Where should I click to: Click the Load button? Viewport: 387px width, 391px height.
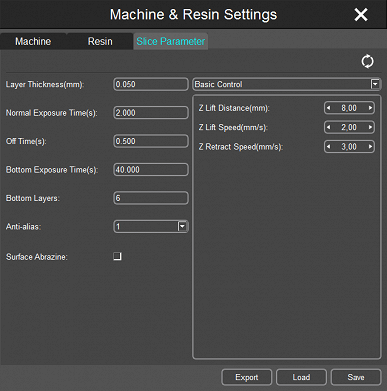301,377
